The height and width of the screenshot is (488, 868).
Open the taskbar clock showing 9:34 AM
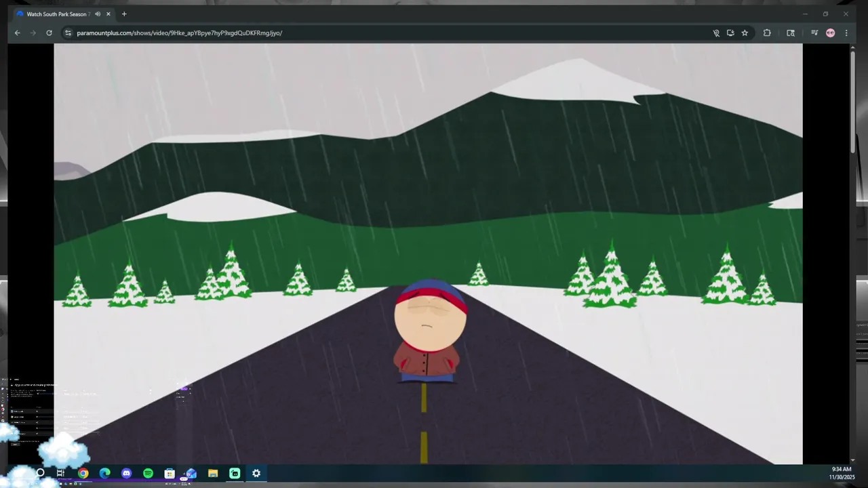point(842,473)
